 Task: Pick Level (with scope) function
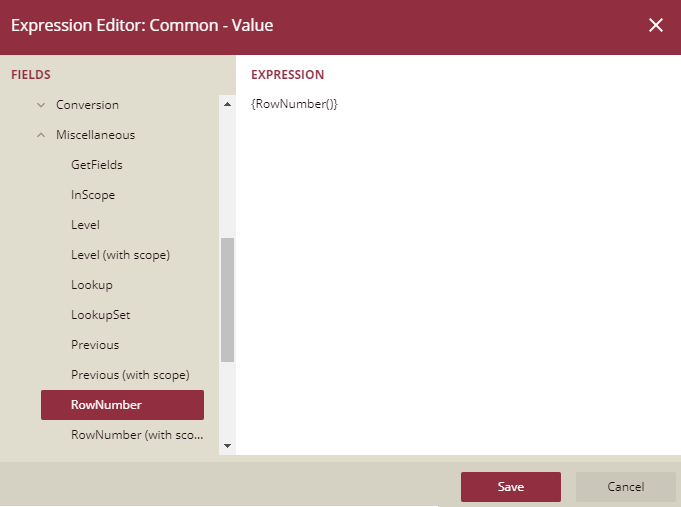(120, 255)
